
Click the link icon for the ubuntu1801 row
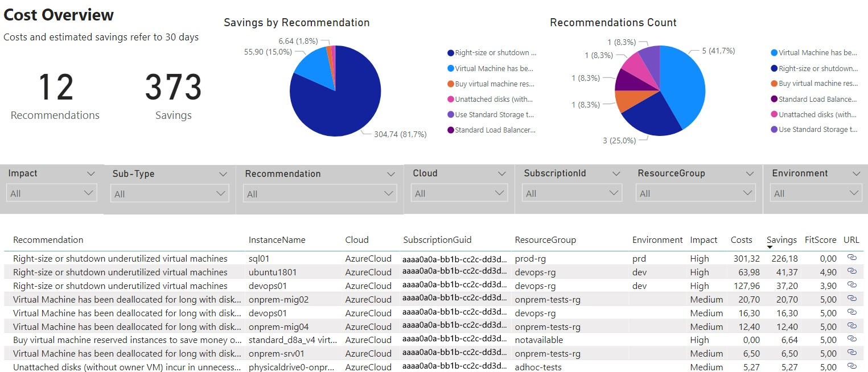pos(851,272)
